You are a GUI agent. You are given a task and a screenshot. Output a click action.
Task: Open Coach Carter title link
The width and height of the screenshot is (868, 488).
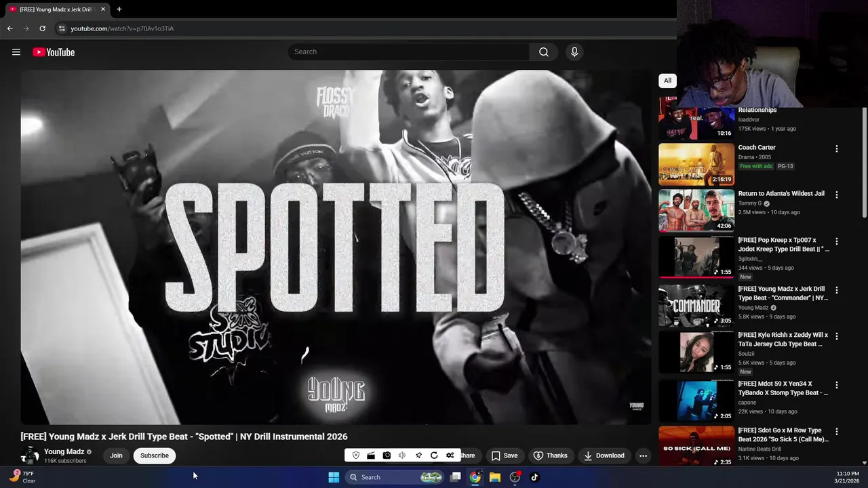point(757,147)
